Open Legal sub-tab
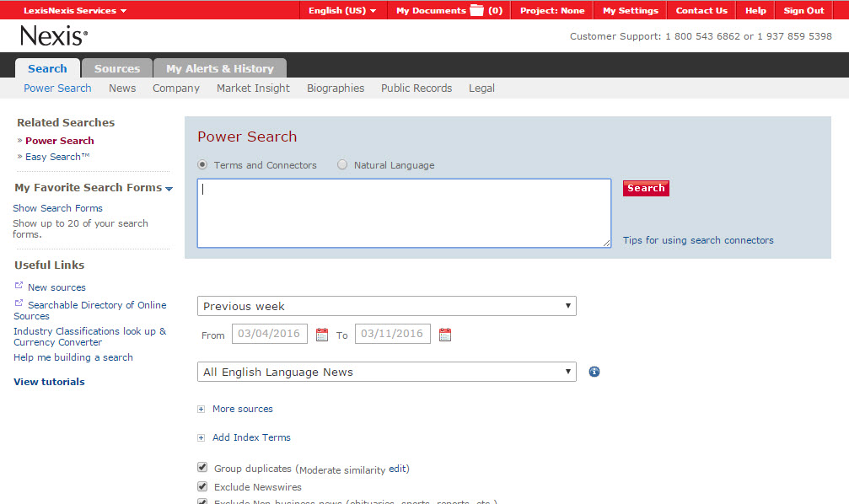This screenshot has width=849, height=504. (x=482, y=88)
